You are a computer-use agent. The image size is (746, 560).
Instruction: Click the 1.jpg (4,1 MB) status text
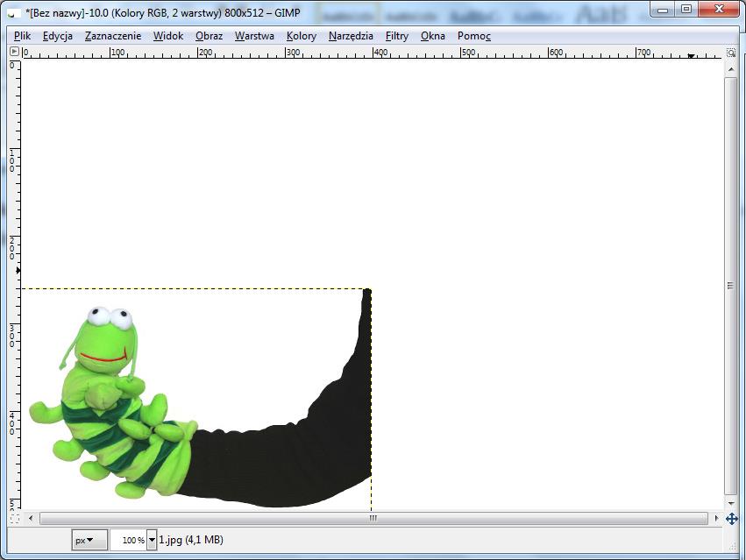[191, 540]
